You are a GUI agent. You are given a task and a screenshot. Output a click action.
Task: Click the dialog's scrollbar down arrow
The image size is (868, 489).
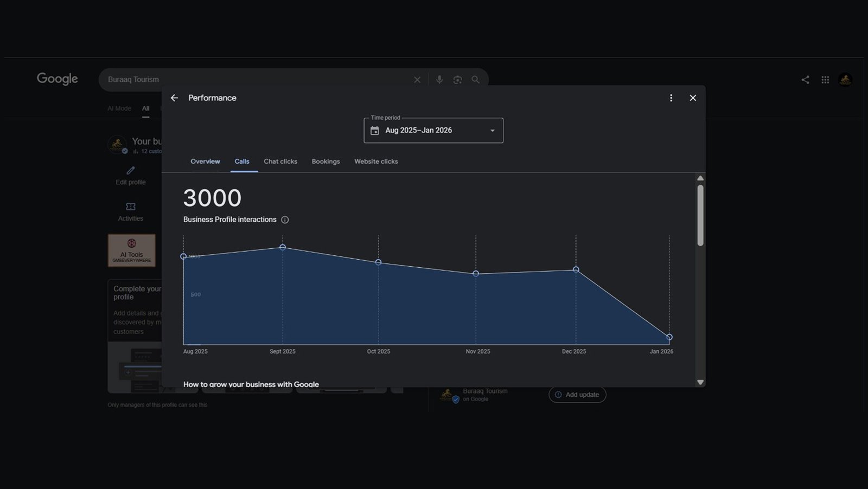coord(700,382)
